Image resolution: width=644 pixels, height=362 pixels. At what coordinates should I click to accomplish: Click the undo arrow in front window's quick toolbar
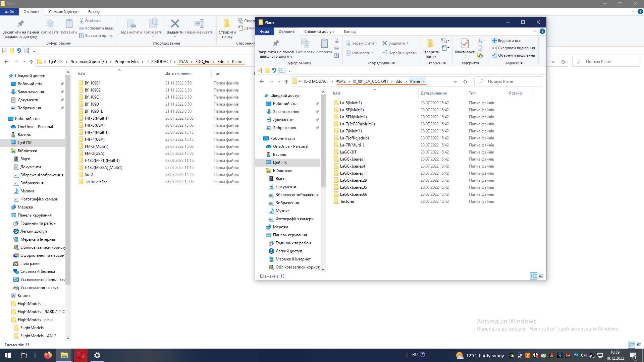[x=274, y=70]
